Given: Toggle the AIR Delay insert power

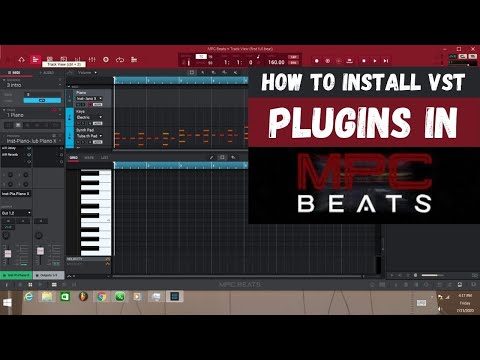Looking at the screenshot, I should tap(29, 148).
